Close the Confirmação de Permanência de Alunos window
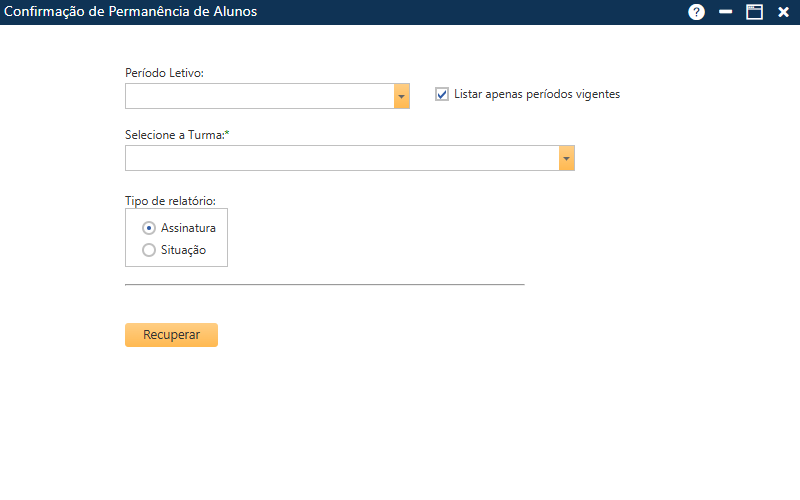This screenshot has height=500, width=800. [784, 12]
